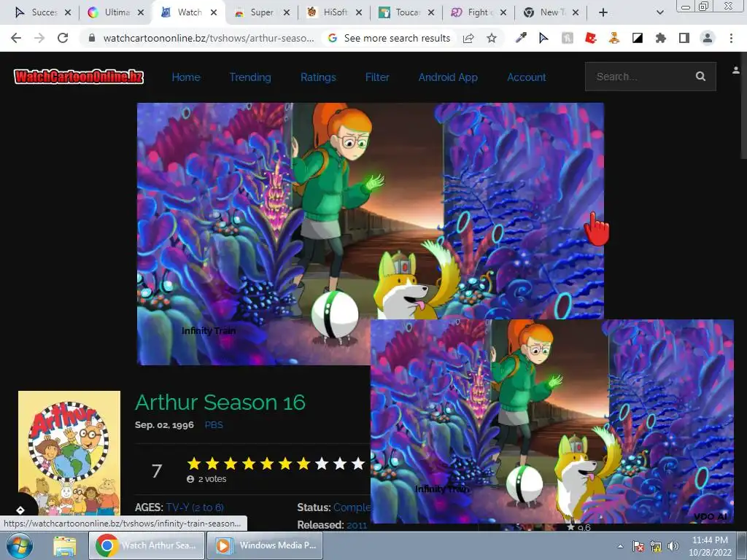747x560 pixels.
Task: Show hidden tray icons arrow
Action: coord(620,547)
